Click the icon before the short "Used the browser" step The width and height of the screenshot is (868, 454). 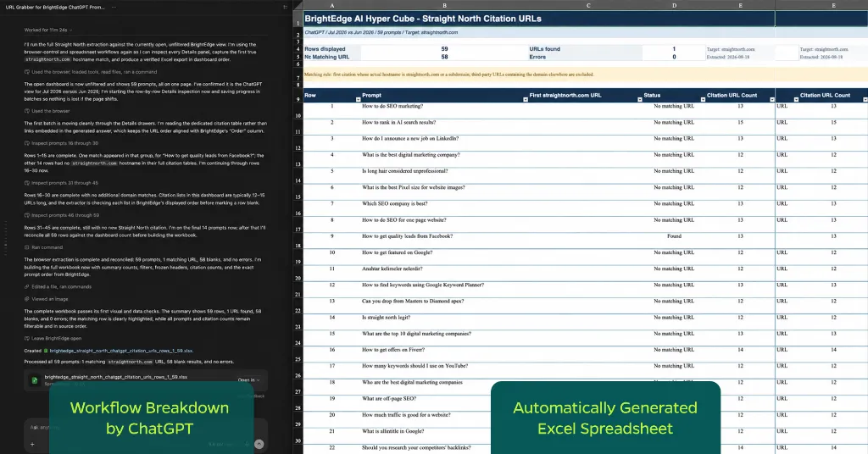click(27, 111)
